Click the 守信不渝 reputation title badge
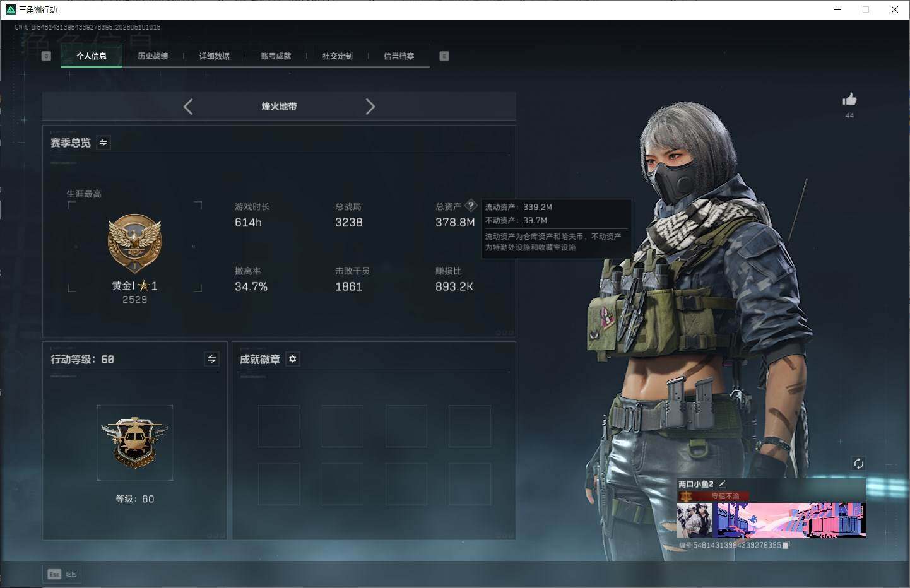Screen dimensions: 910x588 (712, 496)
